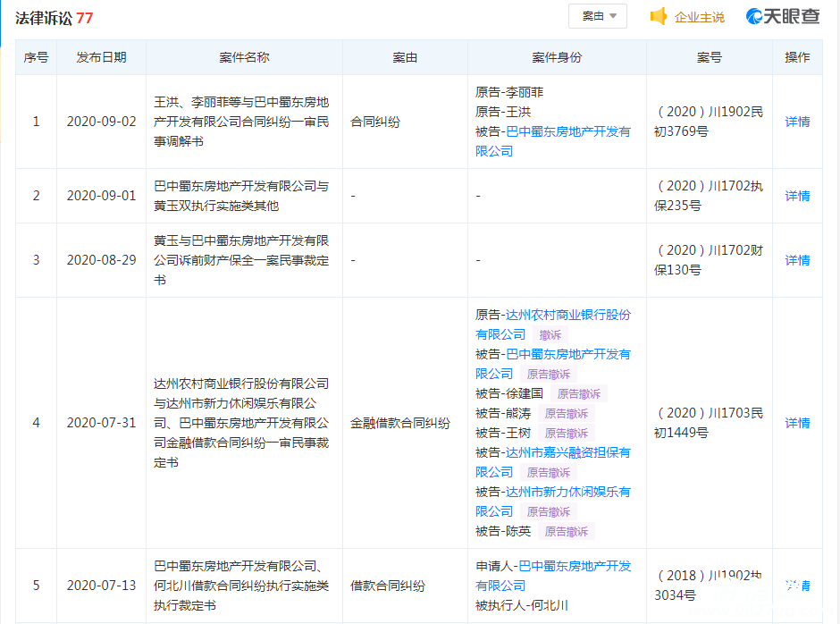The height and width of the screenshot is (624, 840).
Task: Click the party 原告-李丽菲
Action: click(x=509, y=92)
